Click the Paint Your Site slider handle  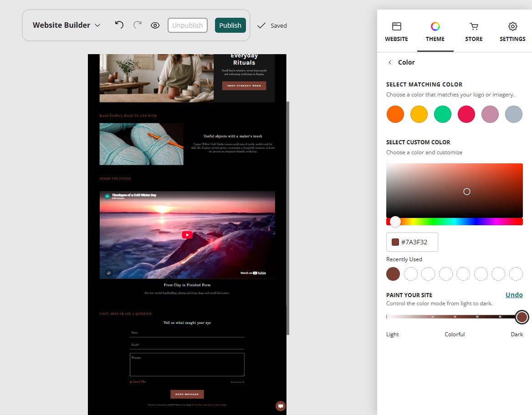point(522,317)
